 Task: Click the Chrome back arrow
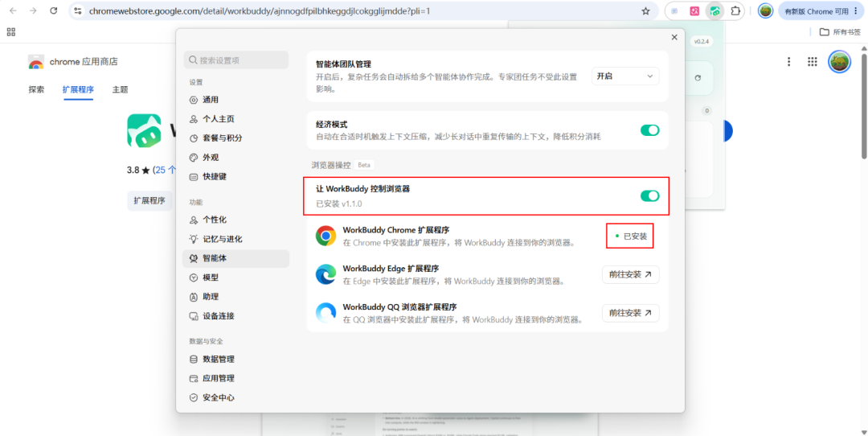[14, 10]
